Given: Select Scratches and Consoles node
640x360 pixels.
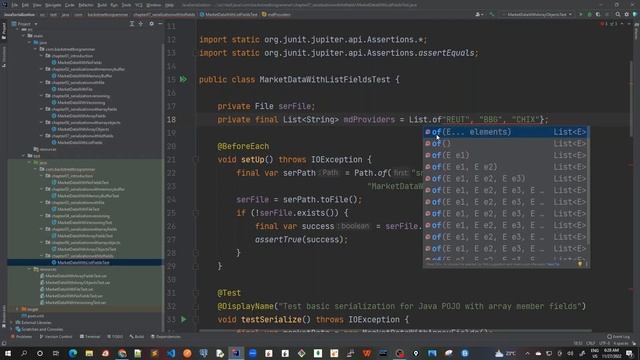Looking at the screenshot, I should [x=42, y=329].
